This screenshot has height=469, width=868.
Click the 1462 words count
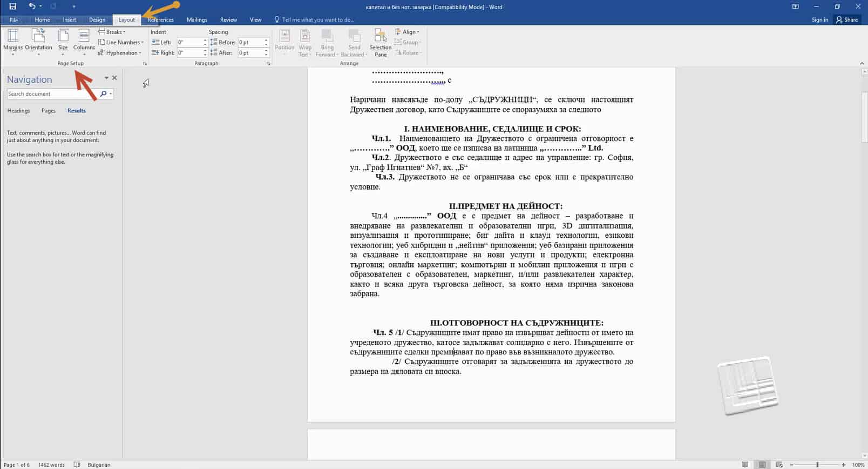pos(51,465)
